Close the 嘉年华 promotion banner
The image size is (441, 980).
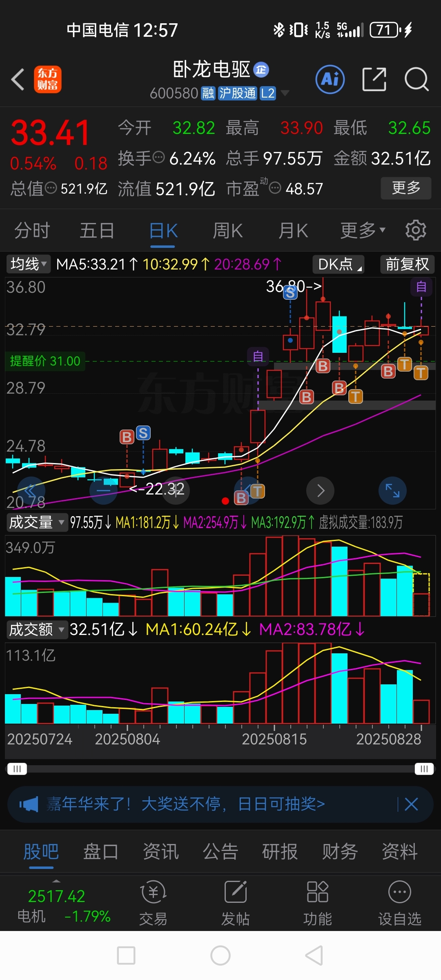pyautogui.click(x=411, y=804)
